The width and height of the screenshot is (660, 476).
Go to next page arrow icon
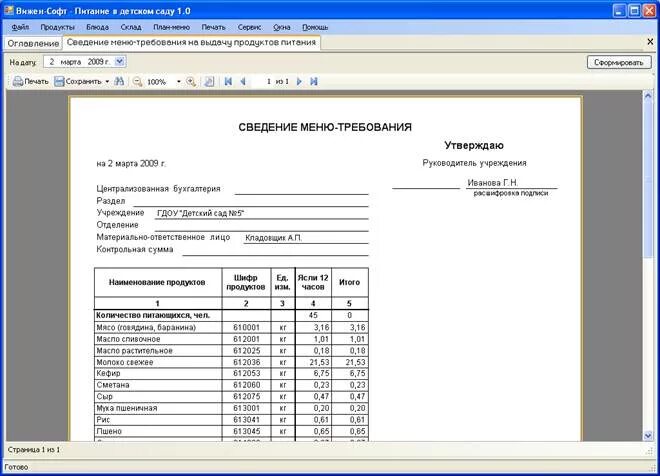pyautogui.click(x=299, y=81)
